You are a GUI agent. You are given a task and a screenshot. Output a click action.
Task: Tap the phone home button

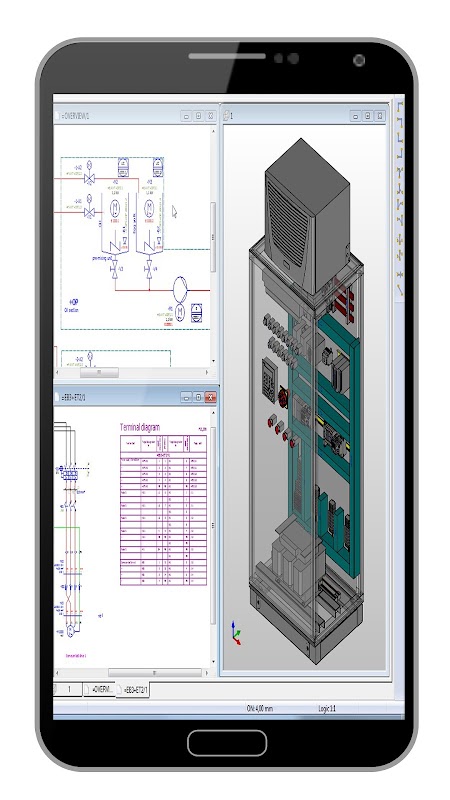click(227, 743)
